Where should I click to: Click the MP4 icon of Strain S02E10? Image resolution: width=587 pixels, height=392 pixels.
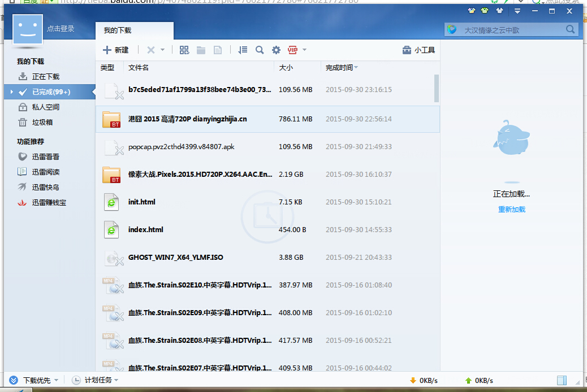coord(113,285)
